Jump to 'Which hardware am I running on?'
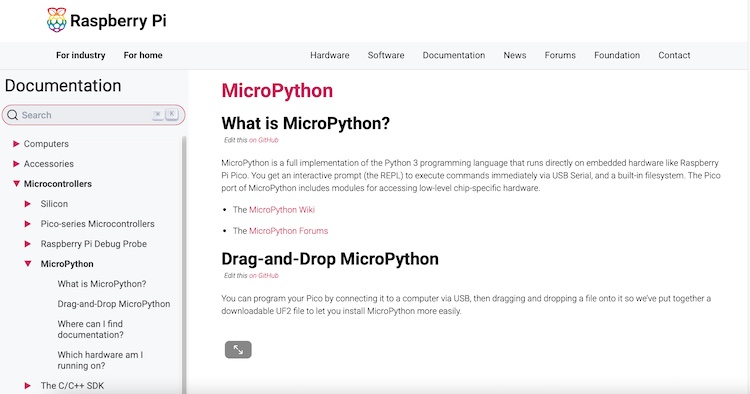 click(x=100, y=360)
